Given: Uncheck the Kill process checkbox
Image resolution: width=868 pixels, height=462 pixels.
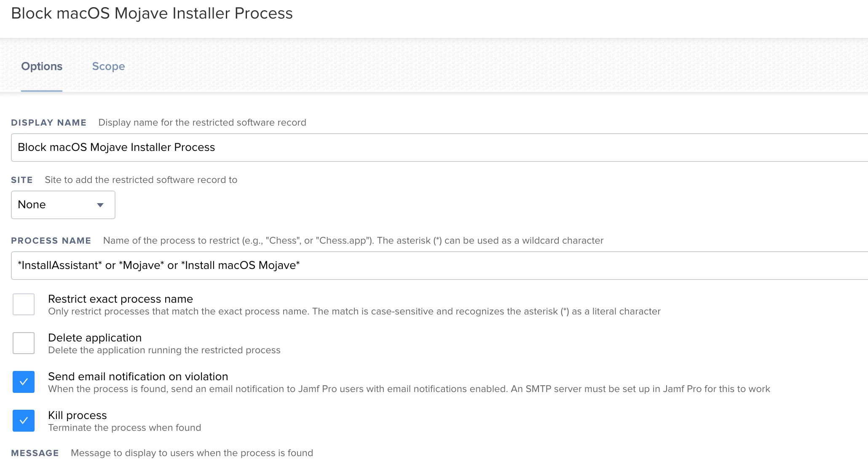Looking at the screenshot, I should (x=24, y=421).
